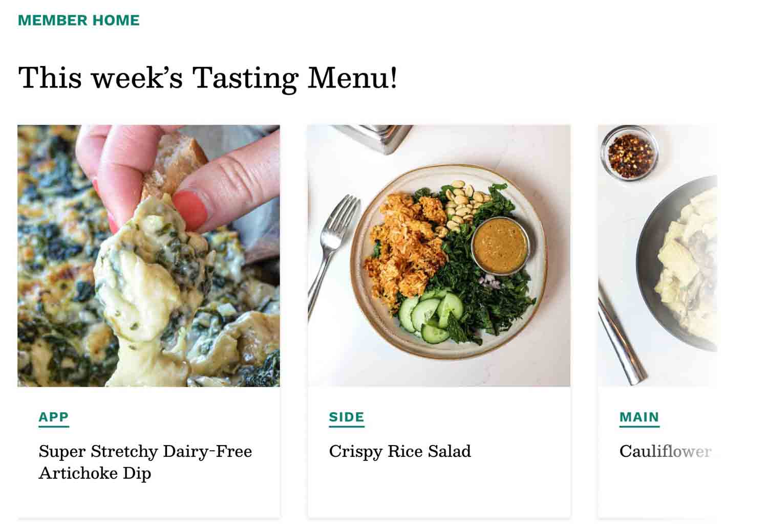Select the SIDE category label
The width and height of the screenshot is (768, 532).
pyautogui.click(x=347, y=417)
